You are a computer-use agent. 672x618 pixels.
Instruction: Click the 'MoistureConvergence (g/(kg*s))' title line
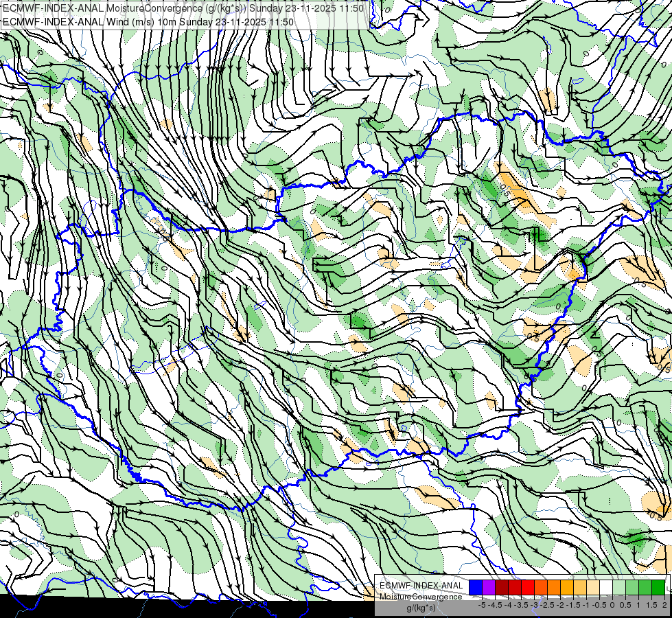pyautogui.click(x=184, y=8)
